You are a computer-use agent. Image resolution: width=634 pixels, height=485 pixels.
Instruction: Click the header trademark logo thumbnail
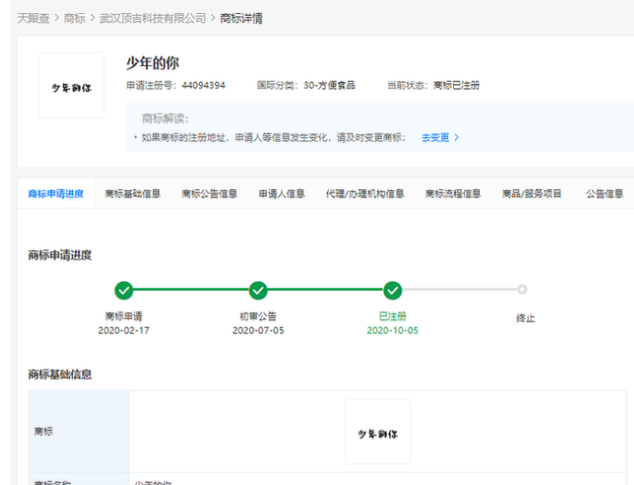click(72, 85)
